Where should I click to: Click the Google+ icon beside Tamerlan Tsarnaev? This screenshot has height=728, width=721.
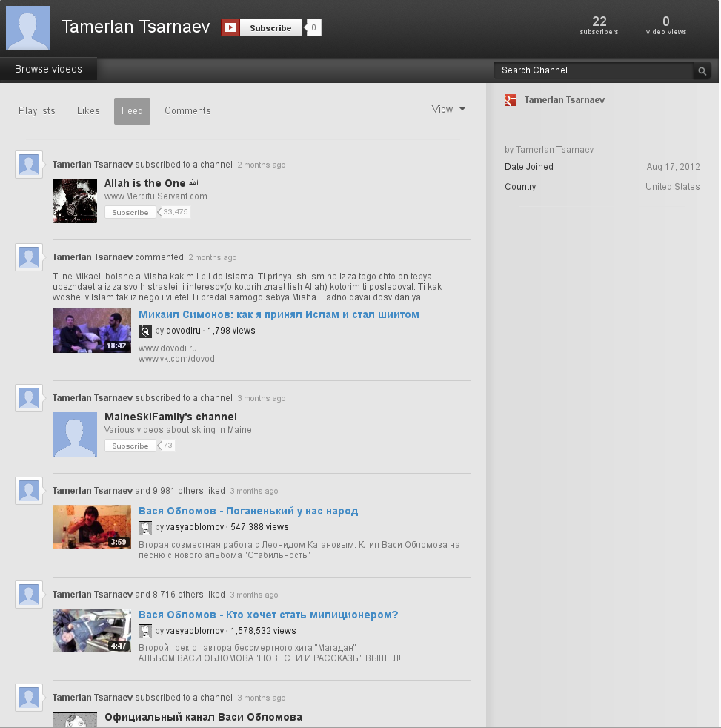511,100
